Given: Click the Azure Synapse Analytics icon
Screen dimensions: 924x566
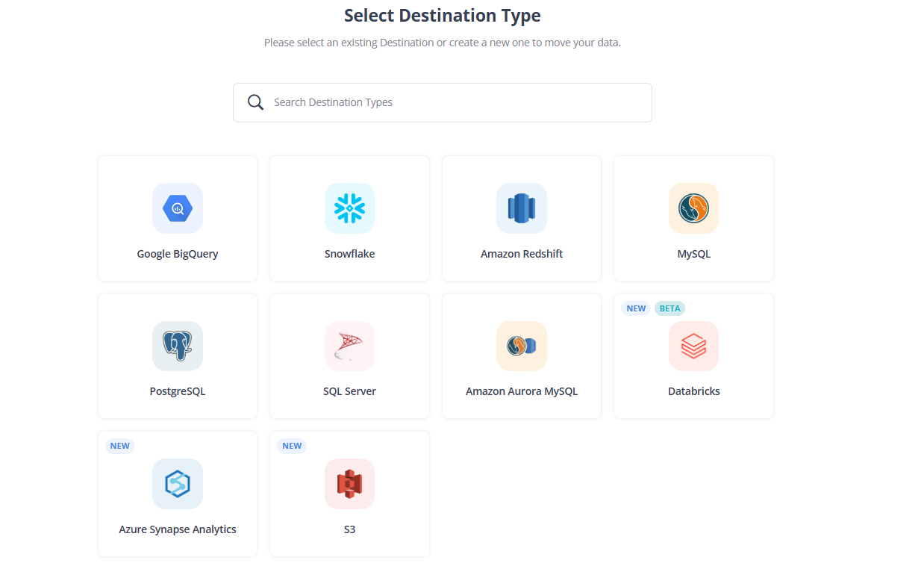Looking at the screenshot, I should tap(178, 484).
